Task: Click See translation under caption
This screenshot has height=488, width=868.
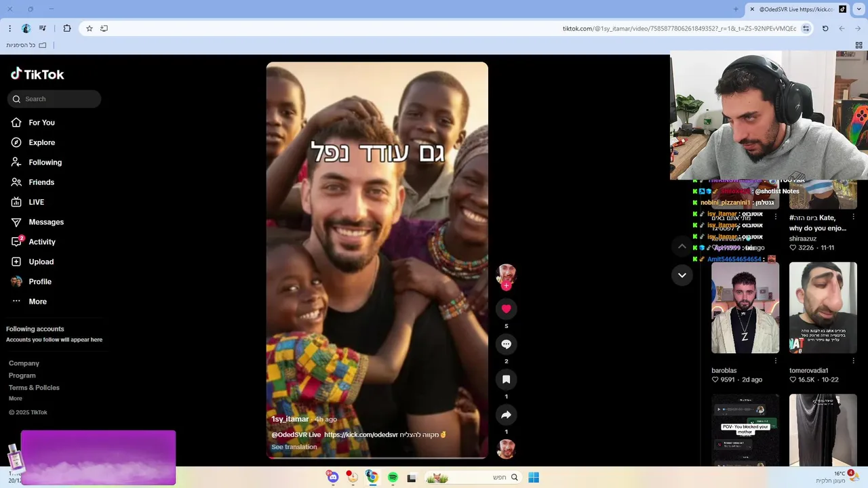Action: (294, 447)
